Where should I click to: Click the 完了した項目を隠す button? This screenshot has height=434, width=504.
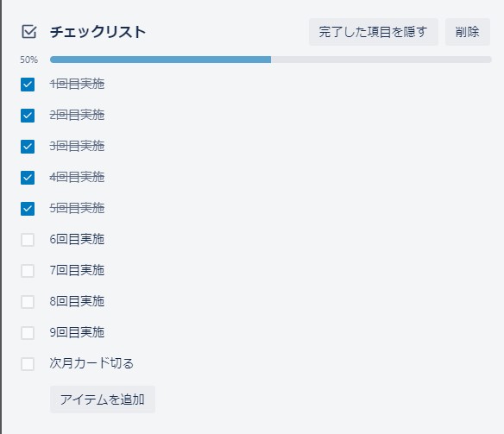(374, 32)
